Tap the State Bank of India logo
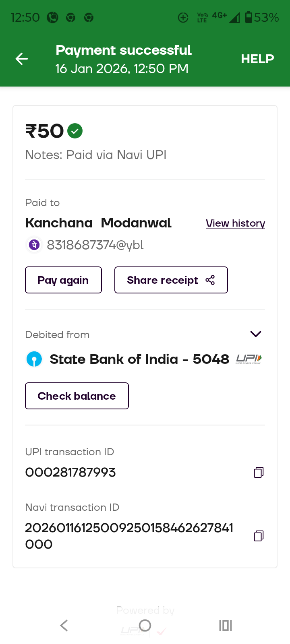Image resolution: width=290 pixels, height=644 pixels. pyautogui.click(x=34, y=359)
